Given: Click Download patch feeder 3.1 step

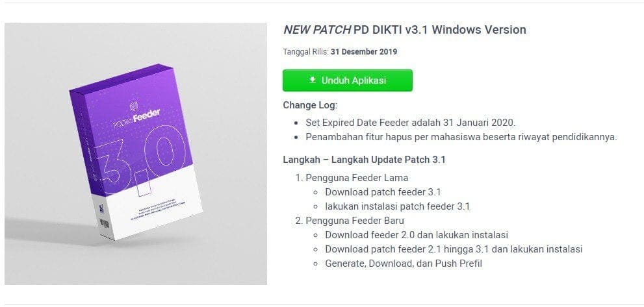Looking at the screenshot, I should pos(383,192).
